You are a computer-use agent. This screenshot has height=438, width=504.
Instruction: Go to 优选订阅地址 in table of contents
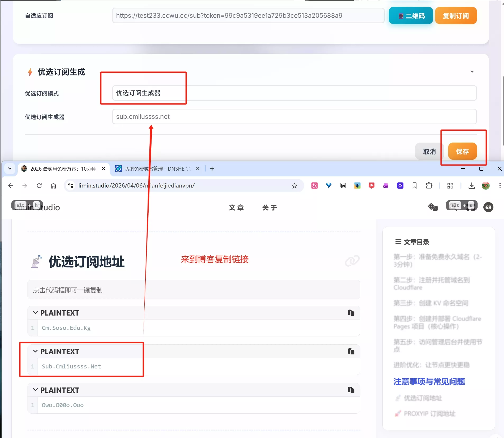tap(423, 398)
